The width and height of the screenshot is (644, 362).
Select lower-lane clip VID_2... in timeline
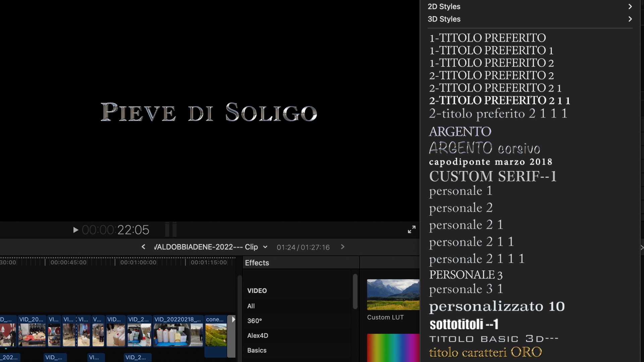[138, 357]
